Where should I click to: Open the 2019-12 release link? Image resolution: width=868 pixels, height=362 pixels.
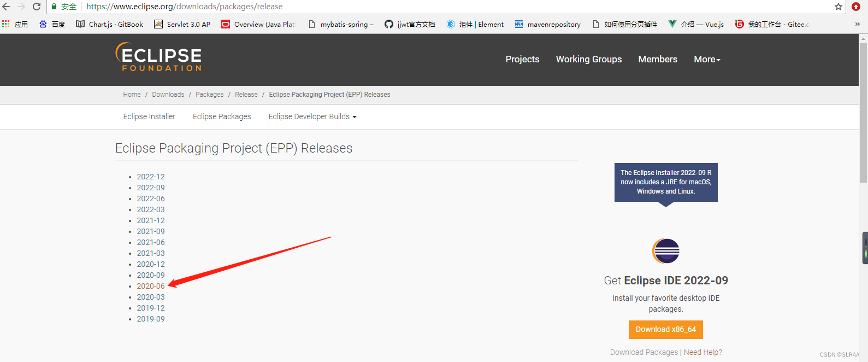coord(151,308)
